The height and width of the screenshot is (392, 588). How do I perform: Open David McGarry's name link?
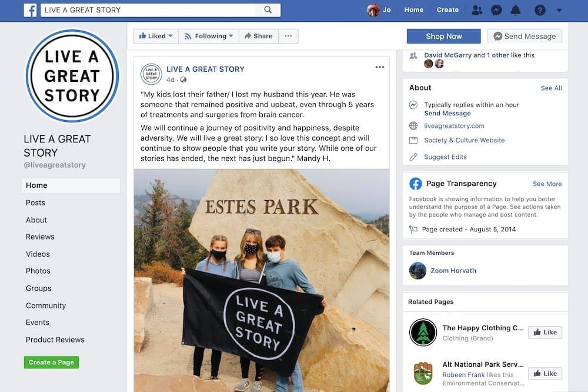[x=447, y=55]
